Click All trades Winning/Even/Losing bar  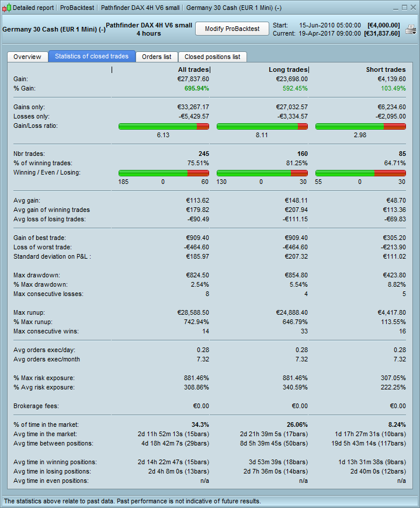tap(164, 173)
